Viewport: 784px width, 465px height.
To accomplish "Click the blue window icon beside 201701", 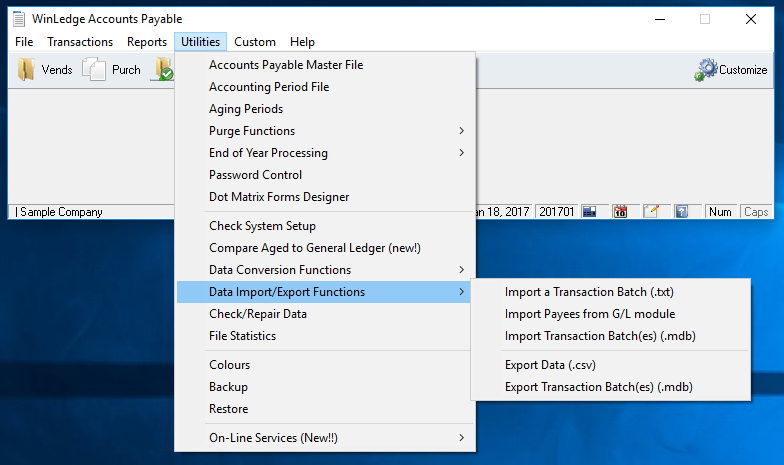I will click(x=590, y=212).
